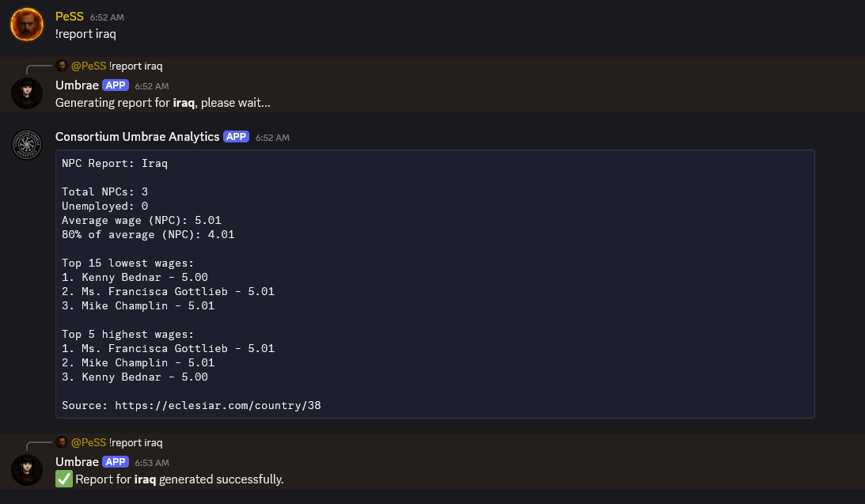Jump to original via last @PeSS !report iraq
Viewport: 865px width, 504px height.
[x=117, y=443]
